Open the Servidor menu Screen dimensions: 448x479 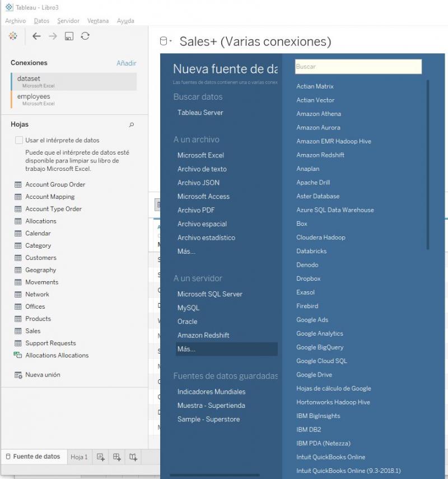point(68,21)
